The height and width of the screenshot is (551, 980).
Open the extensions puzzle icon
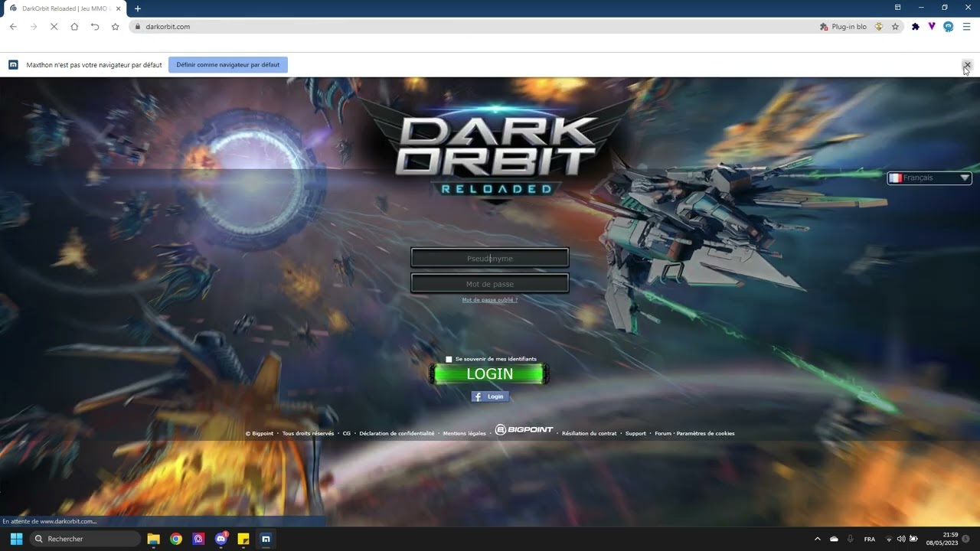click(915, 27)
